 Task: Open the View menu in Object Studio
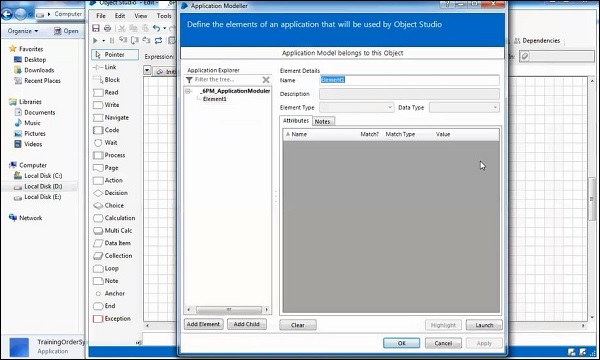tap(140, 16)
